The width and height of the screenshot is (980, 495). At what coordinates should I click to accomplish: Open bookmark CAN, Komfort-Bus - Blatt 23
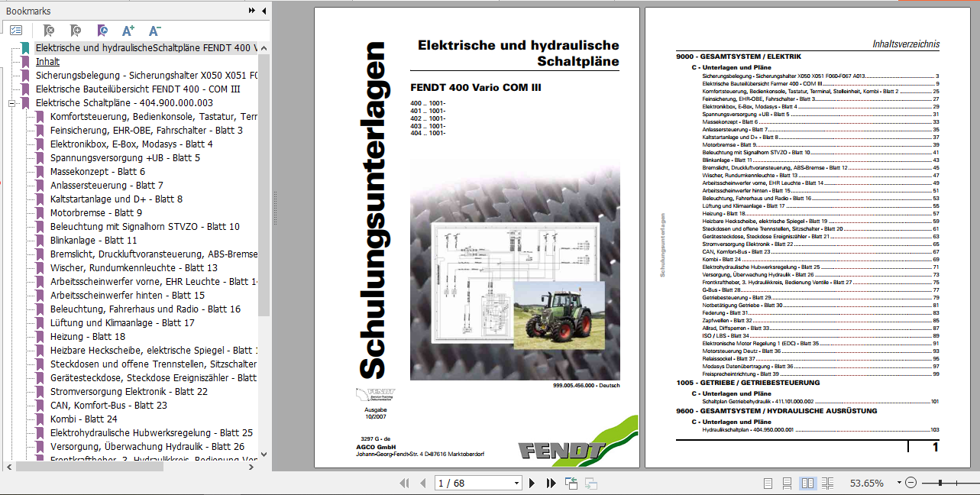pyautogui.click(x=108, y=405)
